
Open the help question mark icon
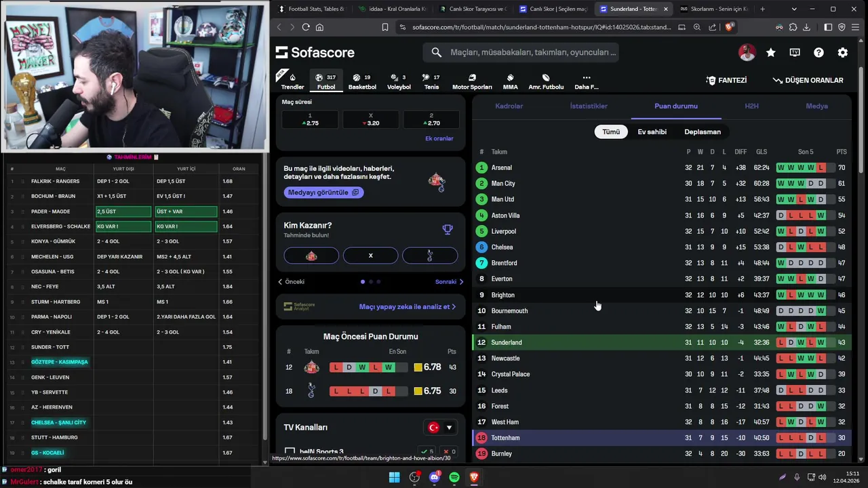point(818,52)
